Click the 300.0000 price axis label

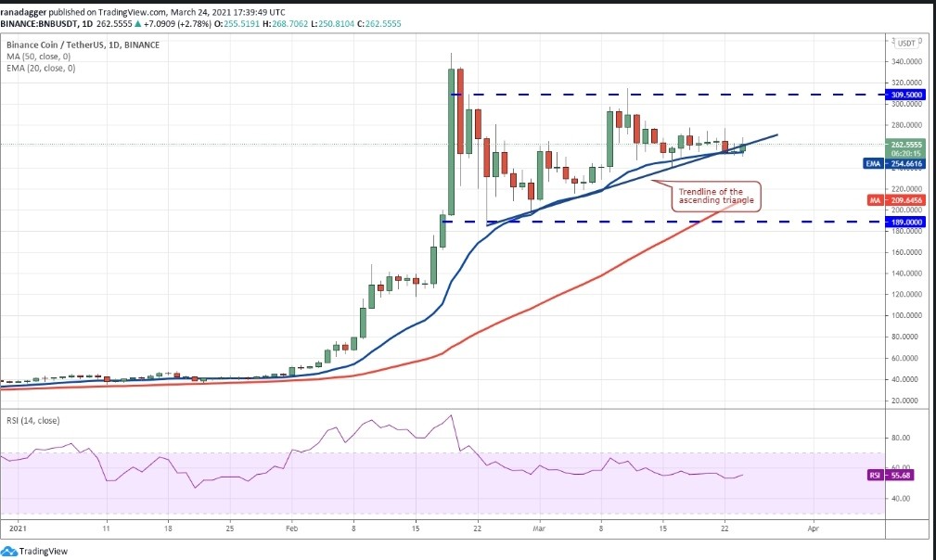906,104
